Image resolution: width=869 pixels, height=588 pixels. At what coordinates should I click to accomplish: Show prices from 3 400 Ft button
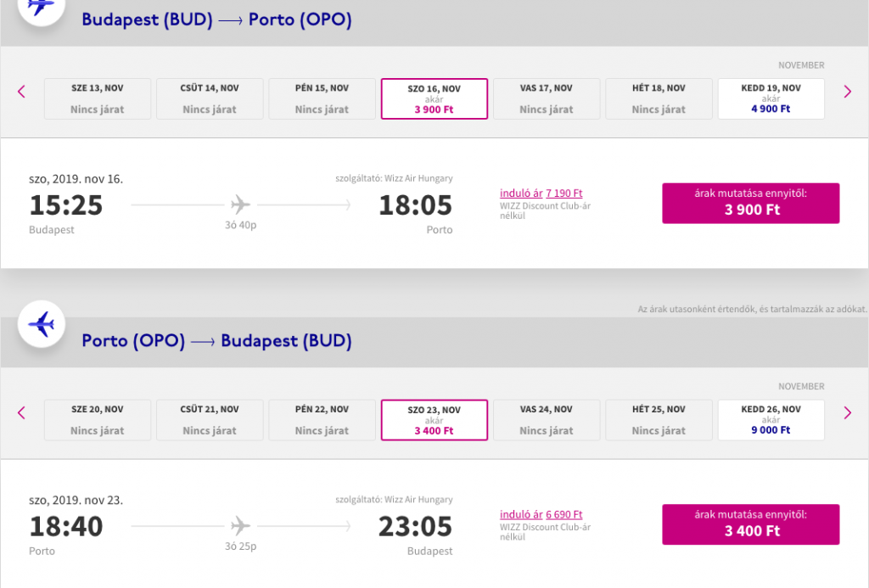tap(751, 524)
